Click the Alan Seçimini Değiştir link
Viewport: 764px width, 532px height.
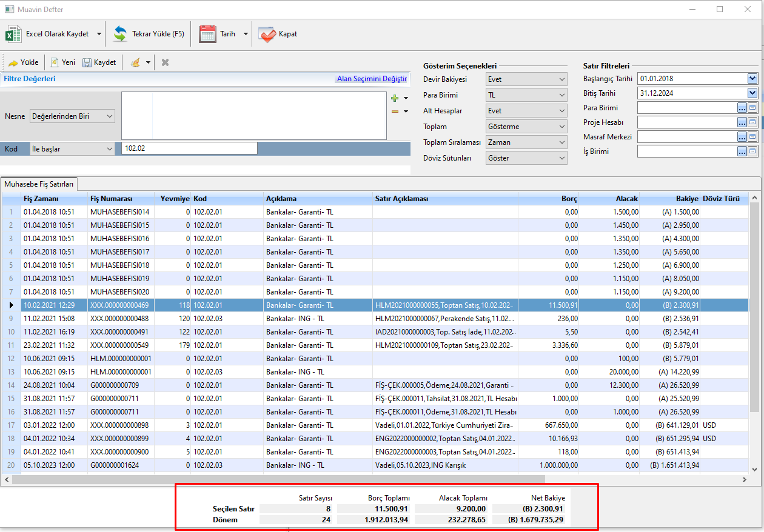click(x=372, y=79)
